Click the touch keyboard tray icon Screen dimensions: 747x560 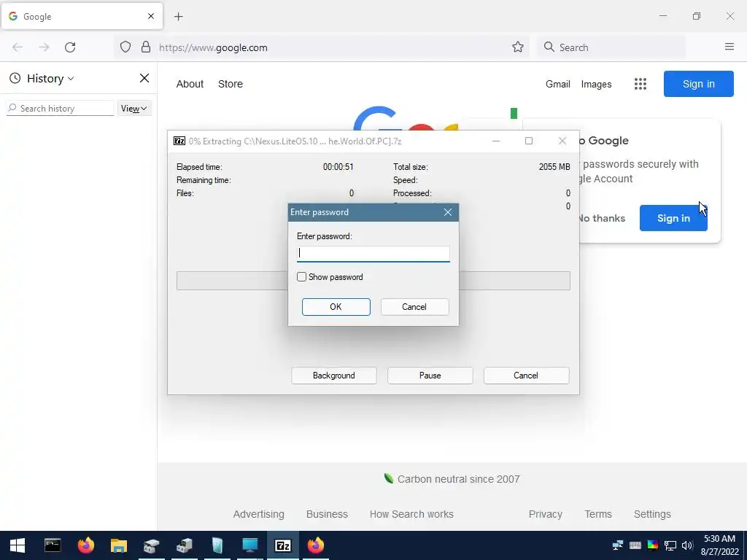pos(635,545)
